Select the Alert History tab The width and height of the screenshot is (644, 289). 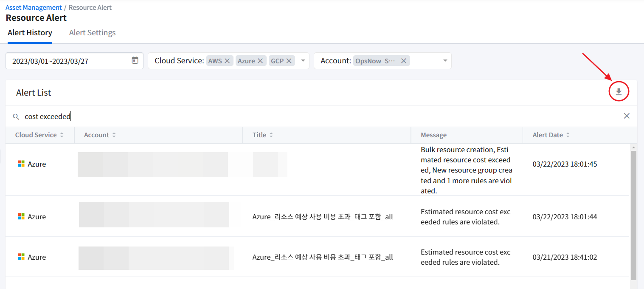[x=30, y=33]
